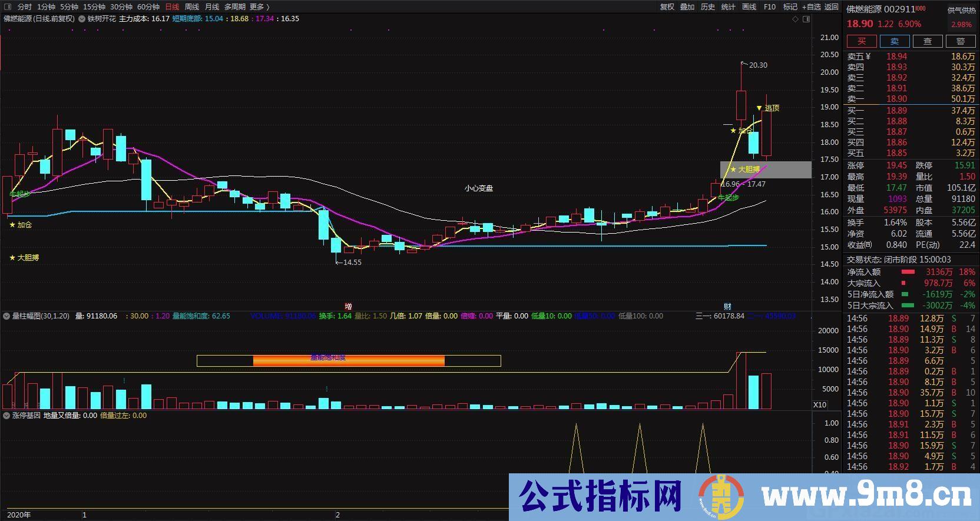Toggle the left sidebar panel icon
This screenshot has width=980, height=521.
pos(8,7)
